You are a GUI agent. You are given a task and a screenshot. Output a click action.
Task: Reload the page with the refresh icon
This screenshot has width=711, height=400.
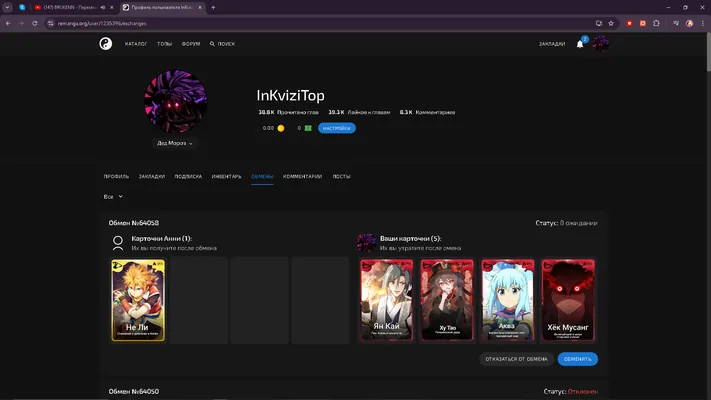pyautogui.click(x=34, y=23)
